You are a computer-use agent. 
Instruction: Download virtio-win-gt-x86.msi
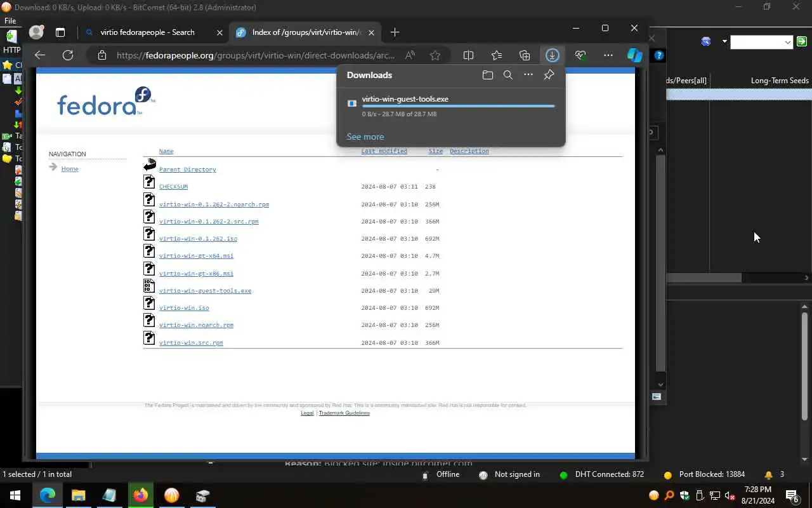[x=196, y=274]
